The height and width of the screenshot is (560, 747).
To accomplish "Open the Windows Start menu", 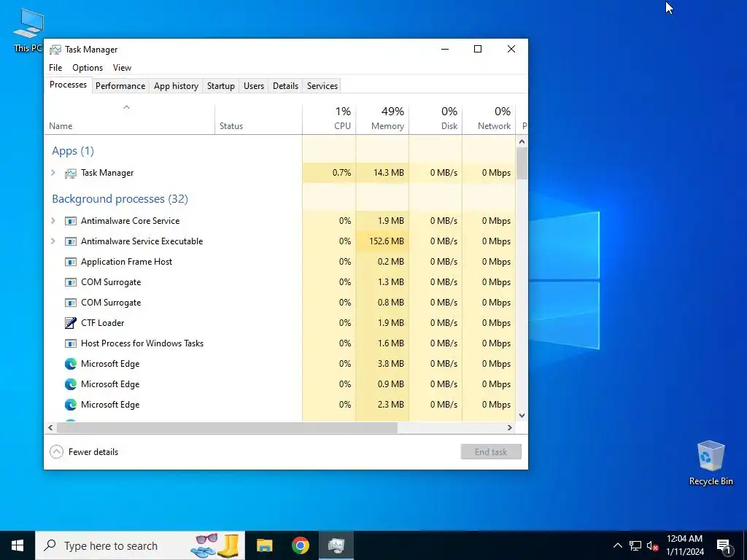I will 18,545.
